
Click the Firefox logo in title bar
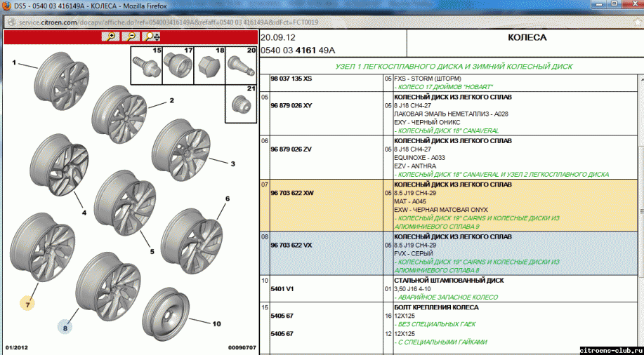[6, 6]
